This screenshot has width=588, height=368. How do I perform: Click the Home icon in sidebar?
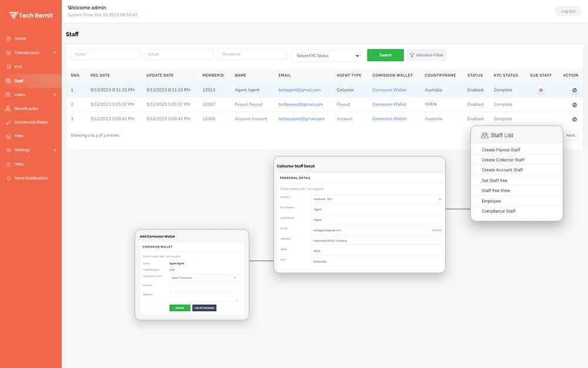tap(8, 39)
